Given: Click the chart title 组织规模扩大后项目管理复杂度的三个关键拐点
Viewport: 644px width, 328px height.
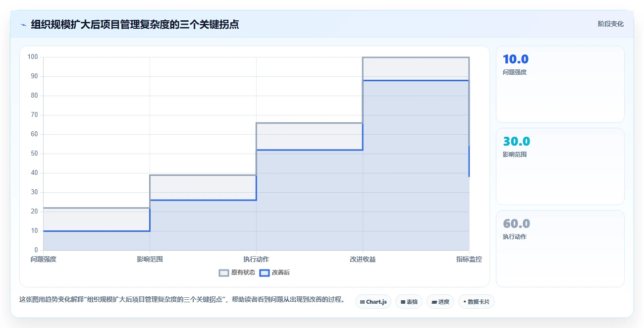Looking at the screenshot, I should [x=135, y=24].
